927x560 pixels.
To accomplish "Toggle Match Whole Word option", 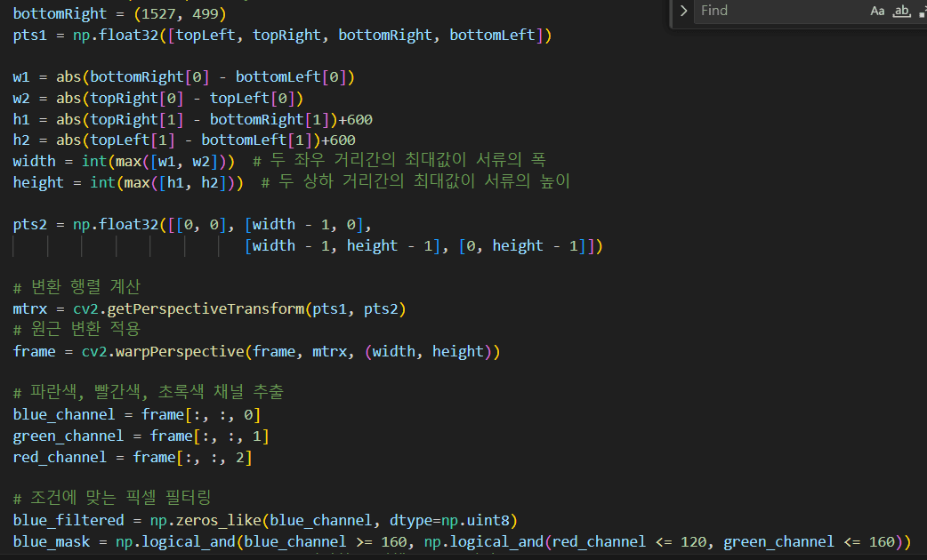I will click(901, 11).
